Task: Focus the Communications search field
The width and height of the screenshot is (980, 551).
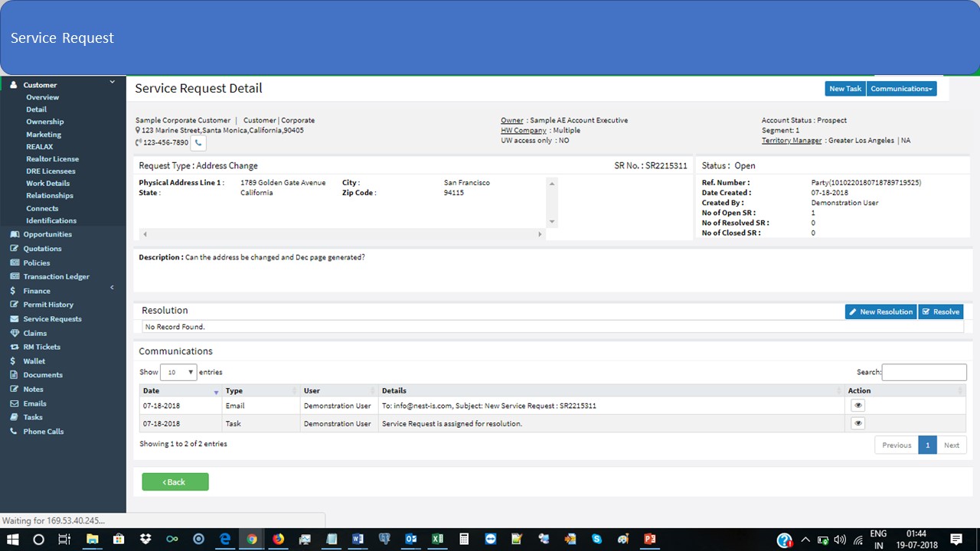Action: 924,372
